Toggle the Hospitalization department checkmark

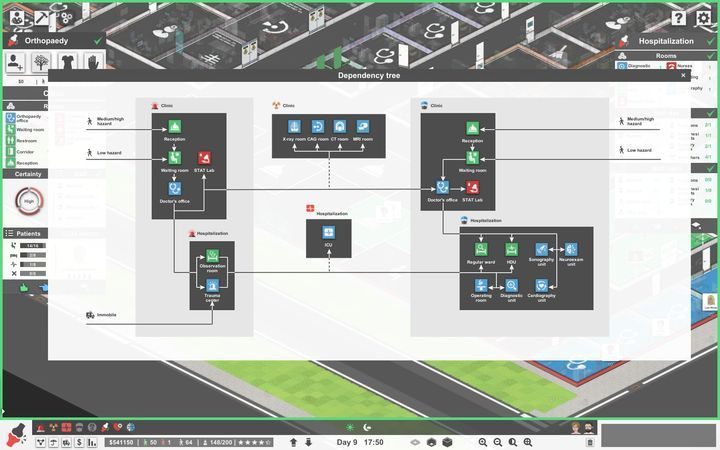pyautogui.click(x=708, y=41)
